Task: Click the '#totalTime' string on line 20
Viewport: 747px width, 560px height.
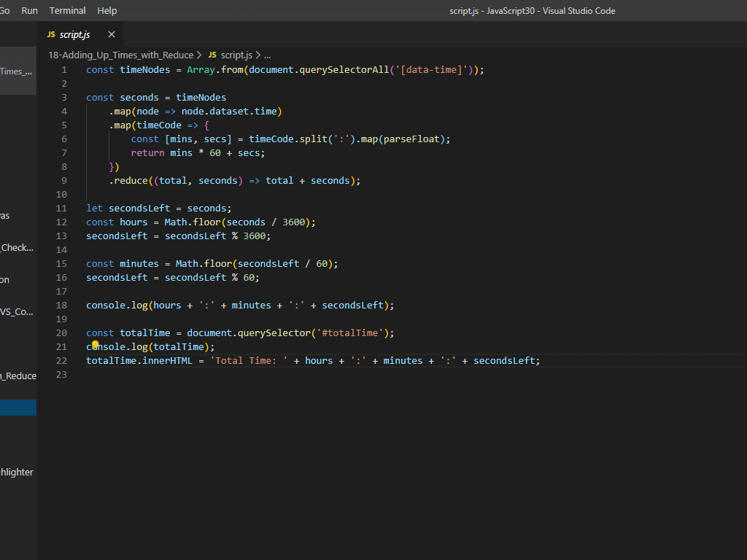Action: click(x=350, y=333)
